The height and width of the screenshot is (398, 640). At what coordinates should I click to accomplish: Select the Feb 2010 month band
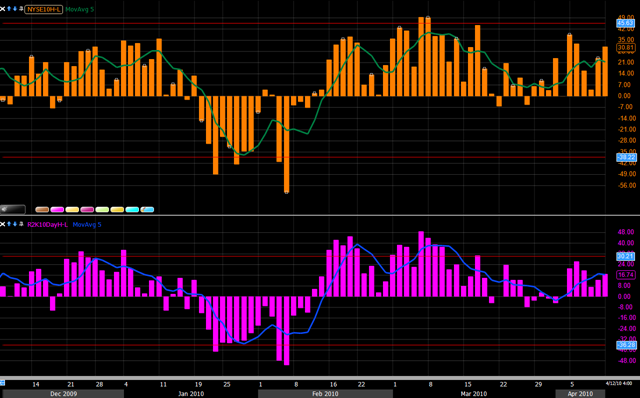(x=325, y=394)
